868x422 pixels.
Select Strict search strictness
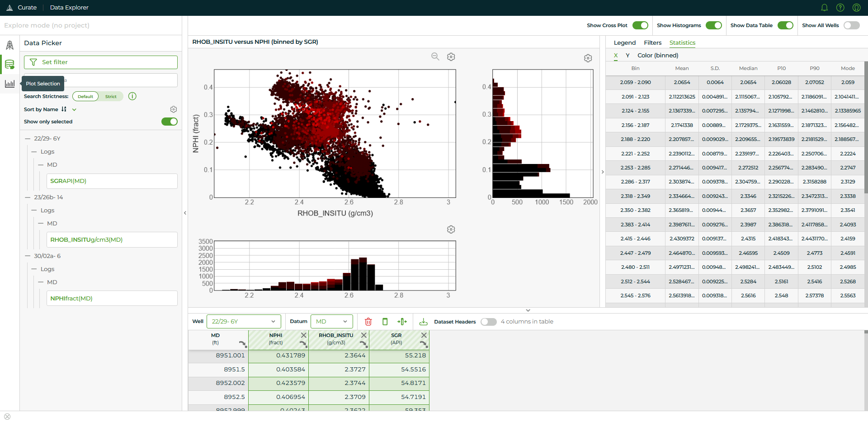pyautogui.click(x=111, y=96)
